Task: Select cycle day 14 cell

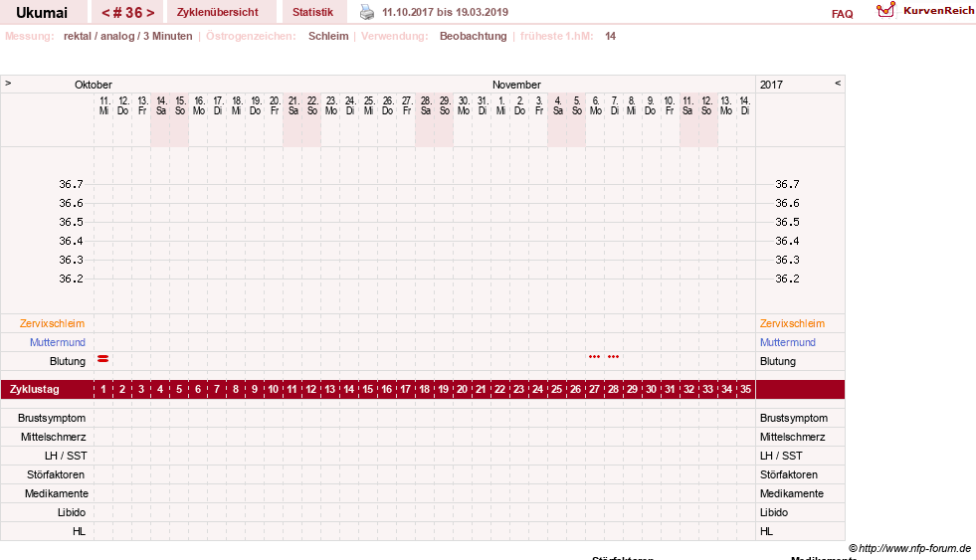Action: click(x=348, y=390)
